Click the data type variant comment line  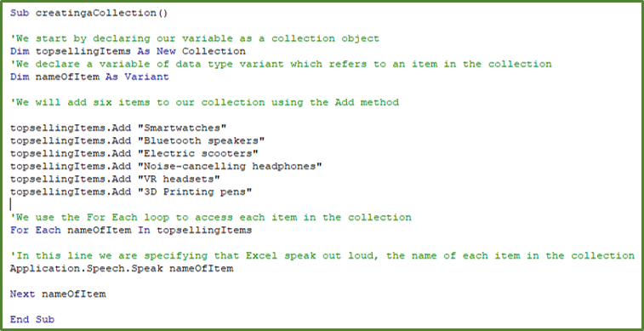[281, 64]
